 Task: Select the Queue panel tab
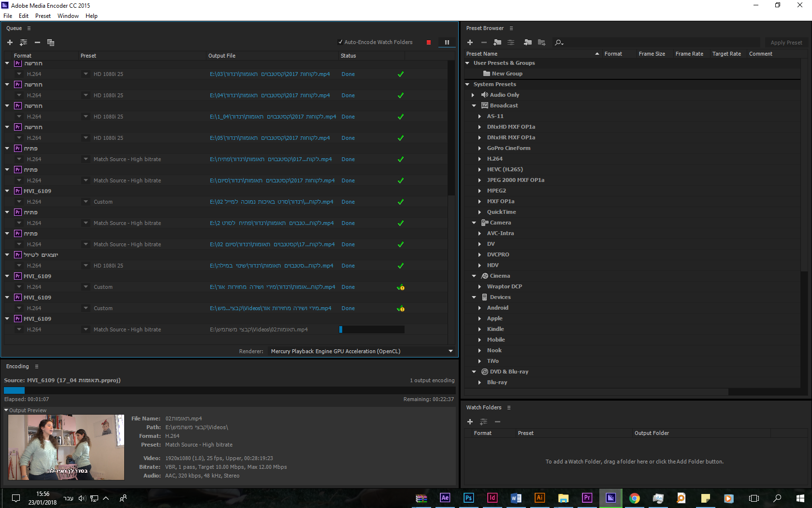[14, 29]
